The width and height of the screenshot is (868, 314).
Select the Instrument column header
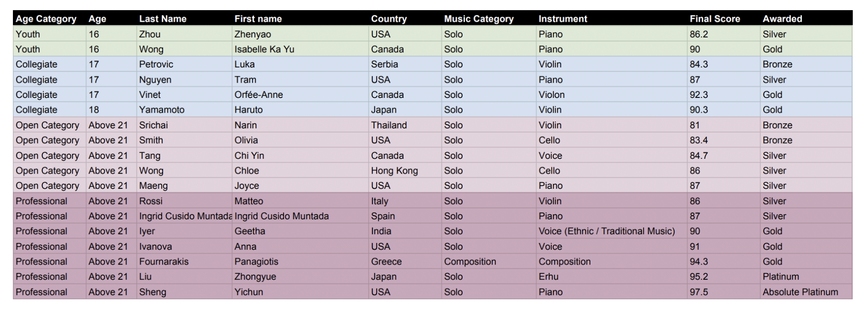click(x=562, y=19)
